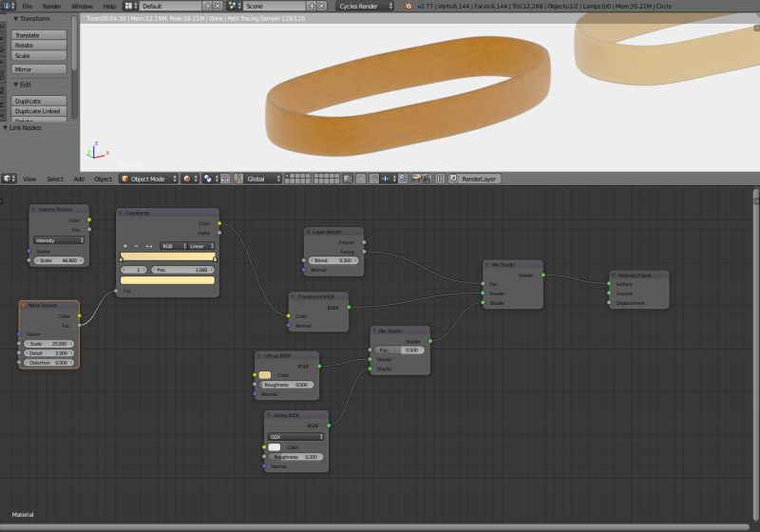Toggle proportional editing icon
This screenshot has height=532, width=760.
[361, 179]
